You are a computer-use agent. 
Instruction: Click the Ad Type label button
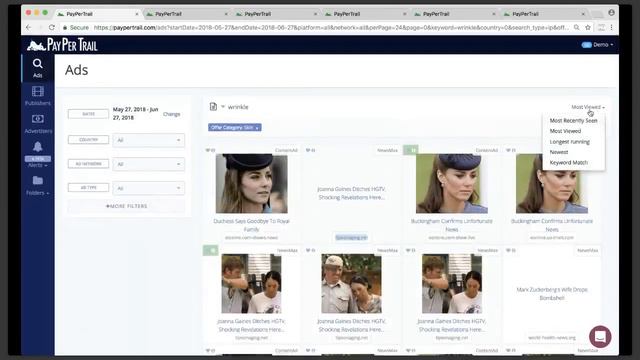coord(88,188)
